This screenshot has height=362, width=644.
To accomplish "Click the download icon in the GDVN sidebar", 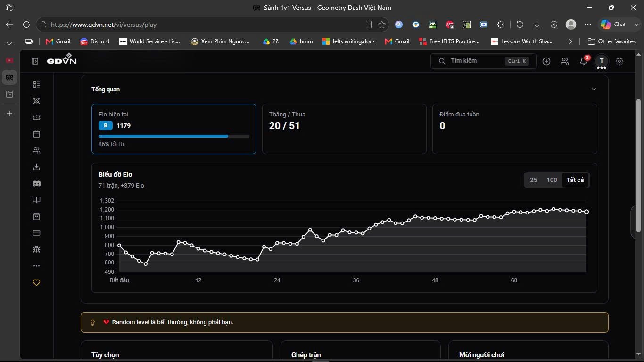I will pos(36,167).
